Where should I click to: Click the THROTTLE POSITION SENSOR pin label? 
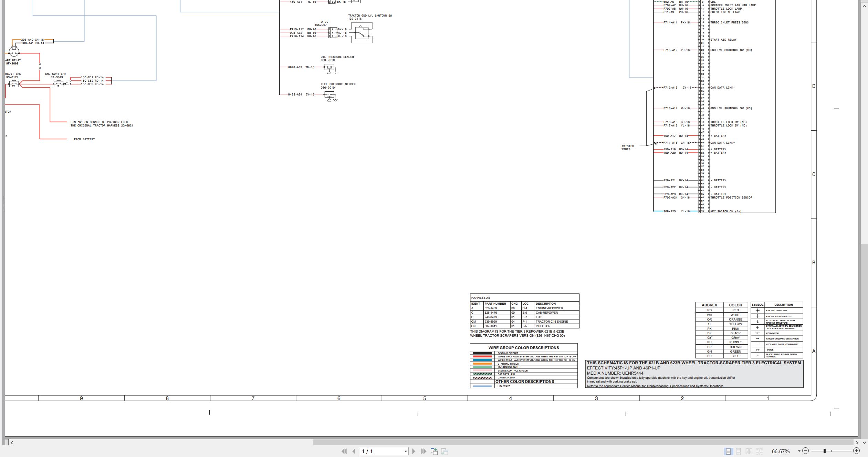pyautogui.click(x=731, y=197)
